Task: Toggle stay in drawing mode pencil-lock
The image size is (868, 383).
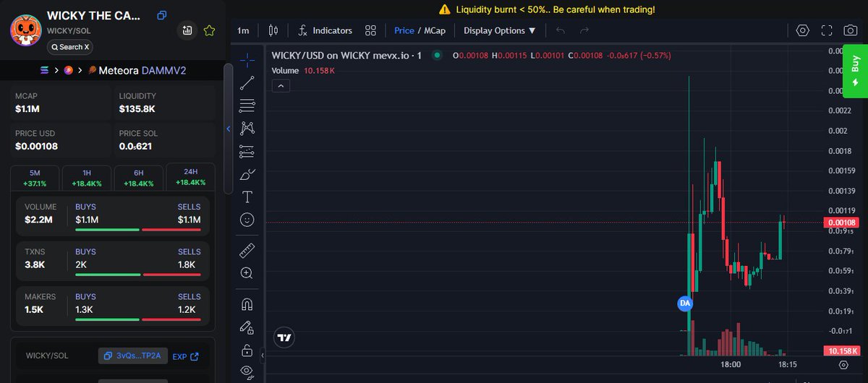Action: coord(247,327)
